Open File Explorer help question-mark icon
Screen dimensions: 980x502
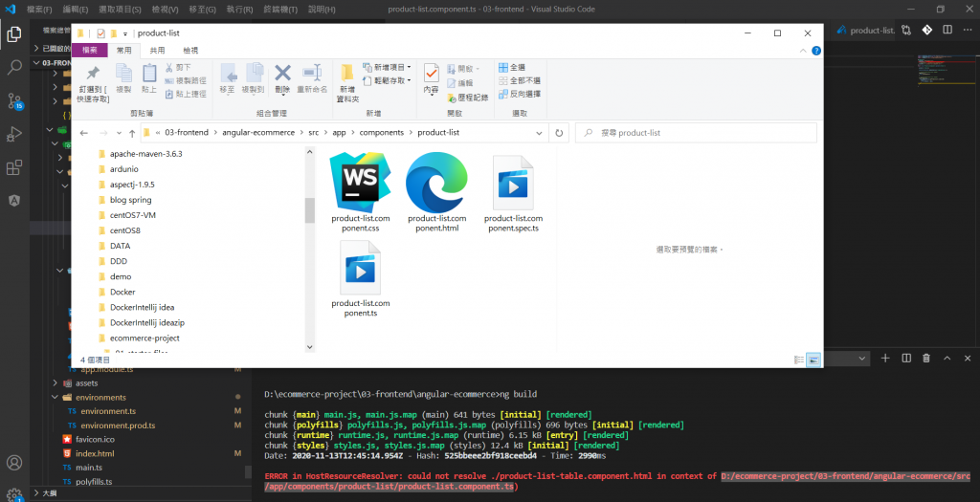coord(816,51)
